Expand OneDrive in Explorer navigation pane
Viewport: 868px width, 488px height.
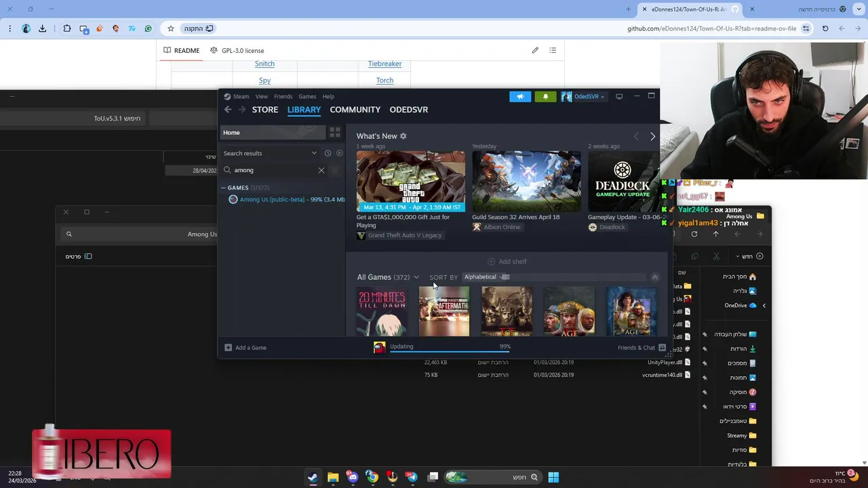(764, 306)
